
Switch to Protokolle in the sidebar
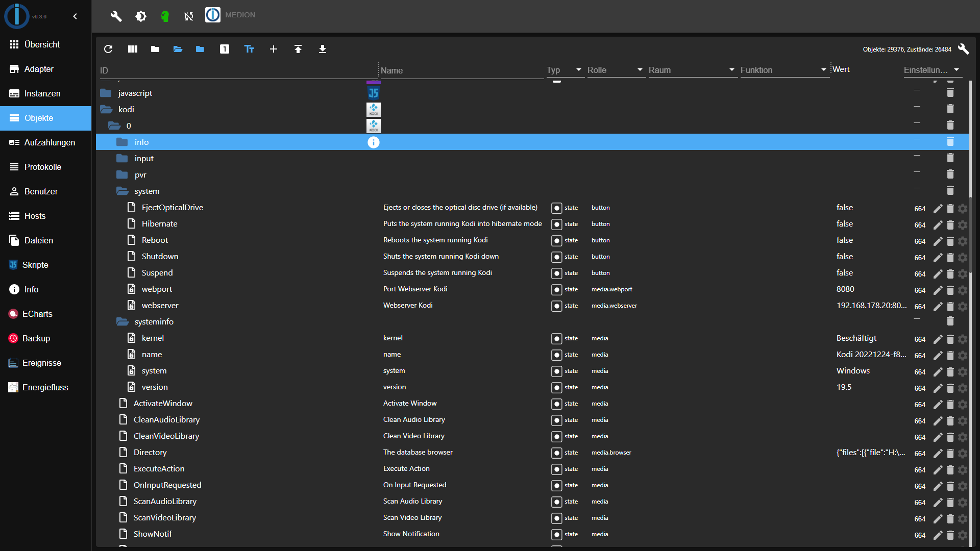click(46, 167)
